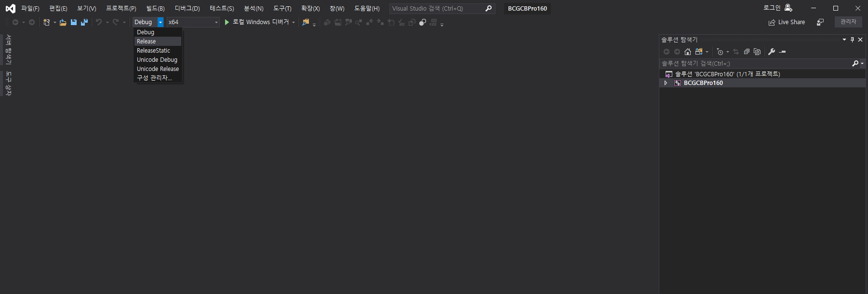Open the 파일(F) menu
Viewport: 868px width, 294px height.
click(x=30, y=9)
